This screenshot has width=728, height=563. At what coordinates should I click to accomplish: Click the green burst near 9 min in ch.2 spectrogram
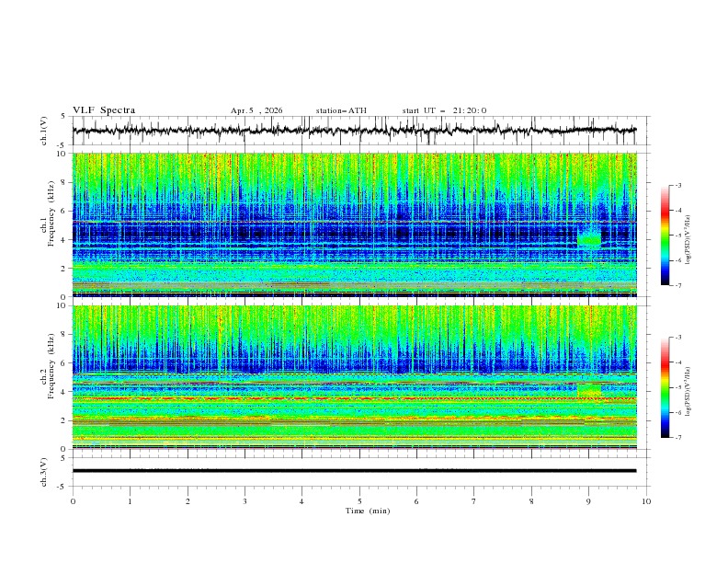point(588,390)
